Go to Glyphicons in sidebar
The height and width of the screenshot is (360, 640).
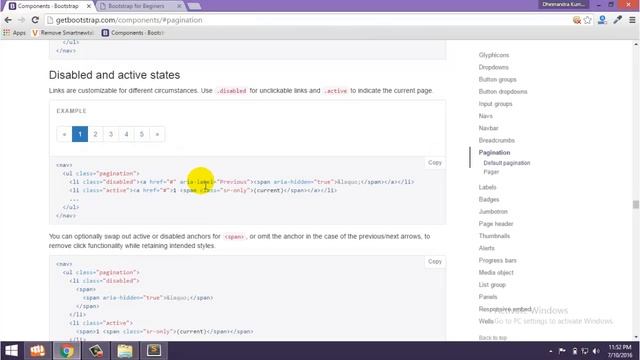click(494, 55)
